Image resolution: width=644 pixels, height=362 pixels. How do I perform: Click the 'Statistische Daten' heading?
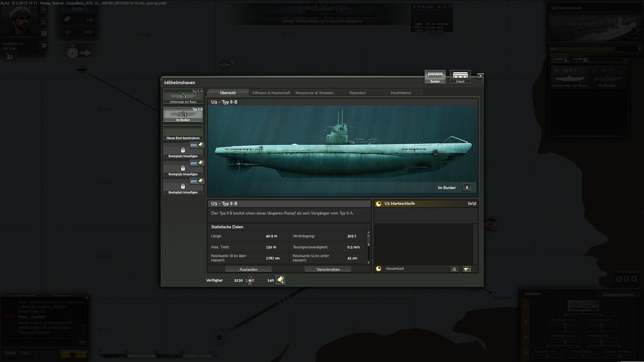(227, 227)
